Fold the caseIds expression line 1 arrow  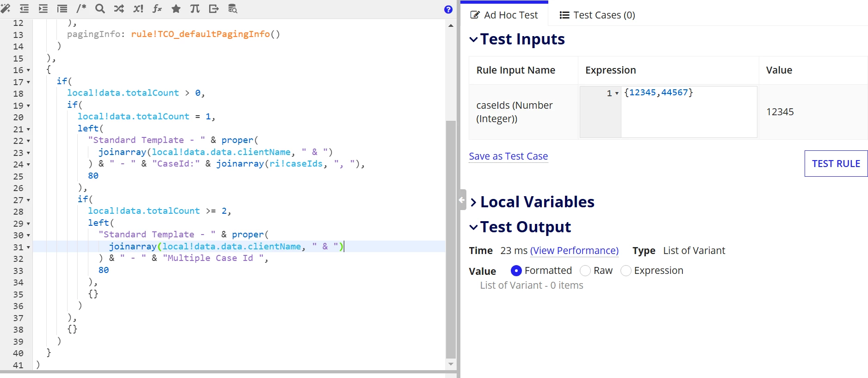point(617,93)
